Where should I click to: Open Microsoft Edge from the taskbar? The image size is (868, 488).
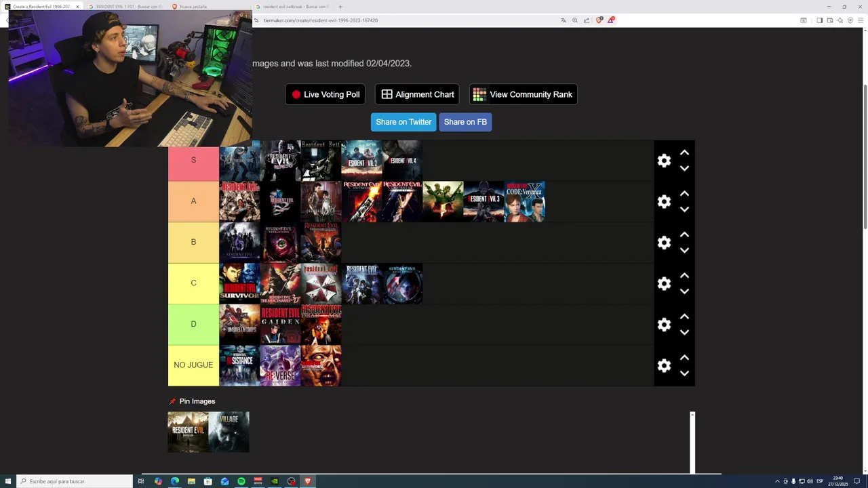pyautogui.click(x=175, y=481)
